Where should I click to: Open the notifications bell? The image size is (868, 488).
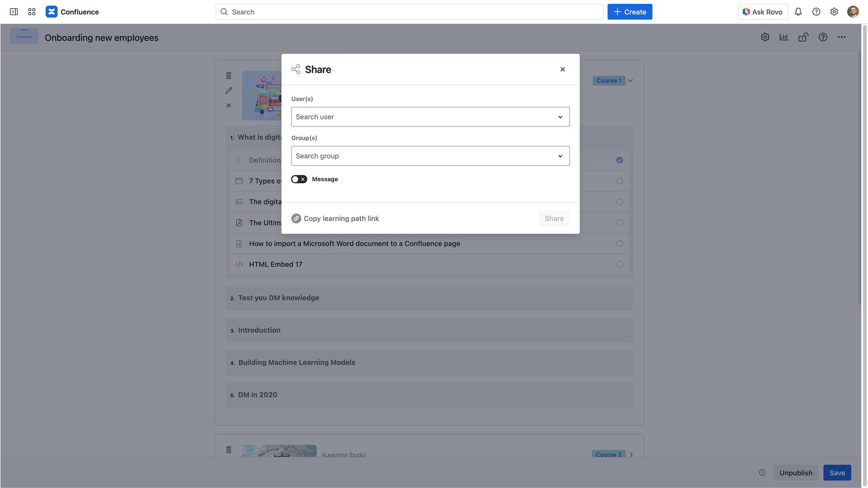point(798,12)
